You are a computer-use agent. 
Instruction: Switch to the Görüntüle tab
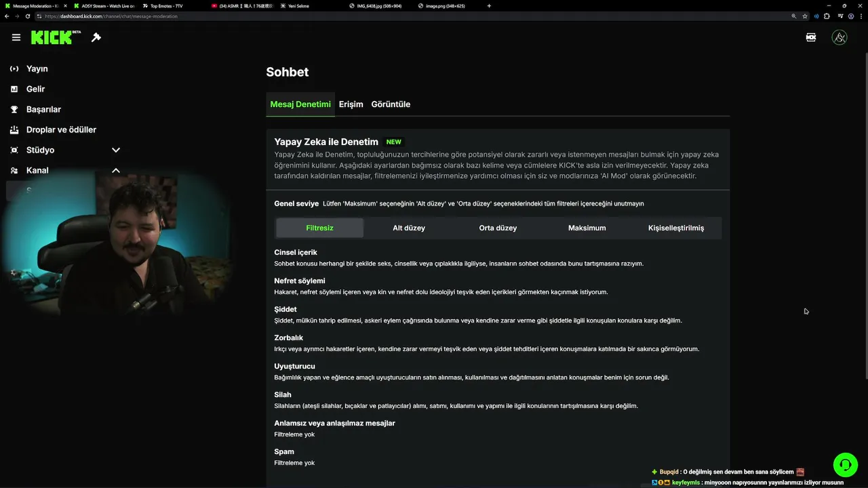(x=391, y=104)
